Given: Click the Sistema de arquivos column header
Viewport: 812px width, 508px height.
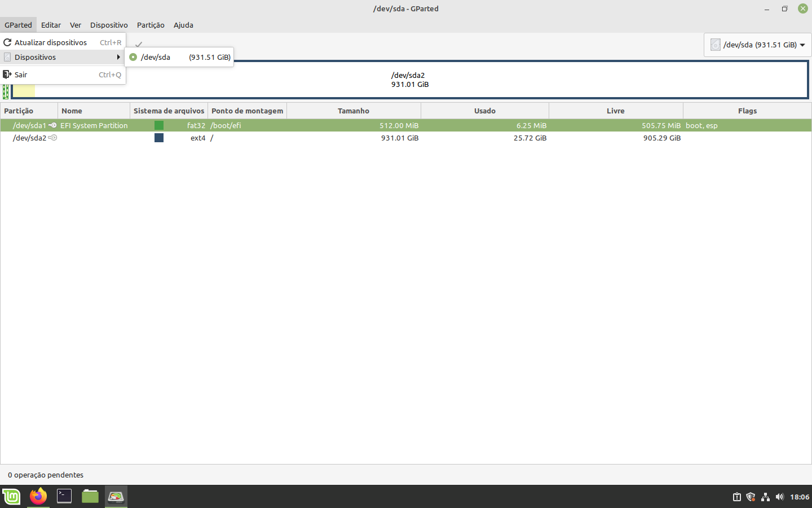Looking at the screenshot, I should (x=169, y=111).
